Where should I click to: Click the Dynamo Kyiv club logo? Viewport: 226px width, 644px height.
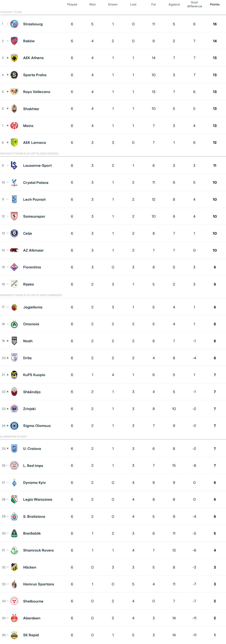point(14,482)
